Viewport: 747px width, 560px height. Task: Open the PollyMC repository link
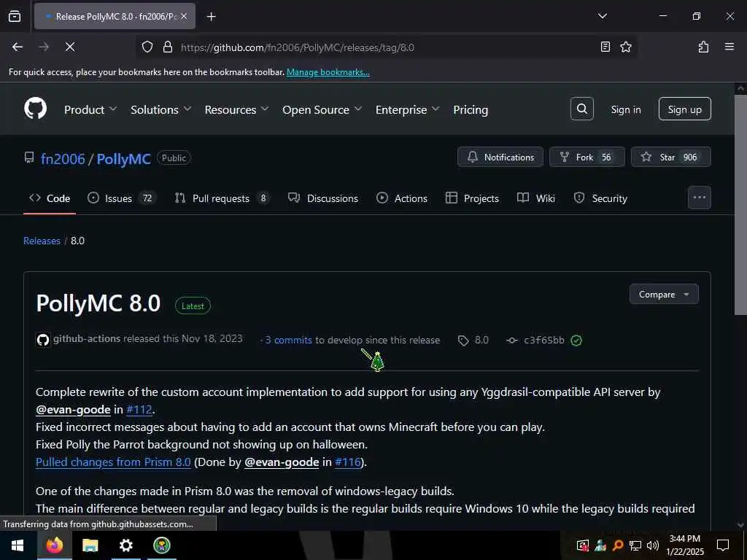[123, 158]
